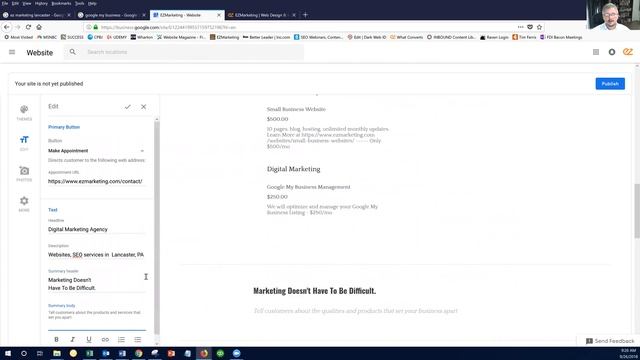Viewport: 640px width, 360px height.
Task: Click the search magnifier icon
Action: (73, 52)
